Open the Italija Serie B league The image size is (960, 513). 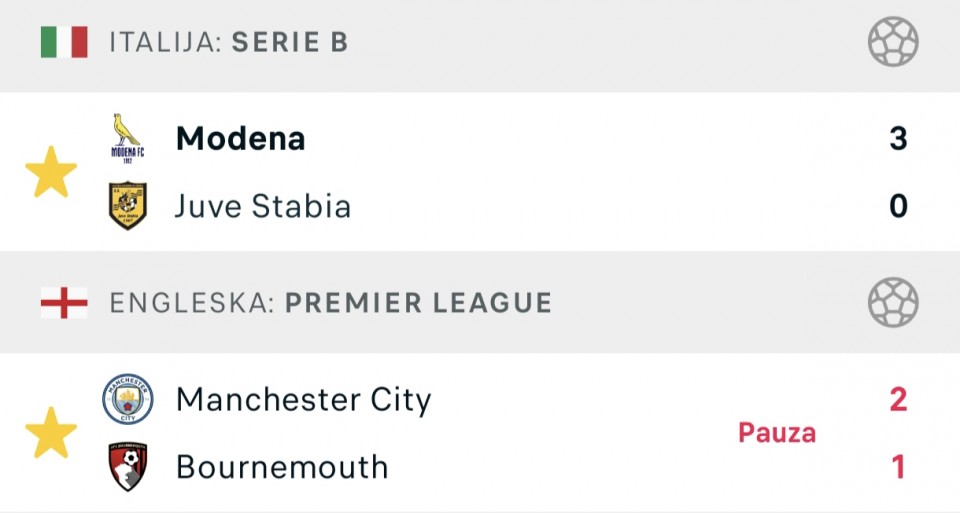click(229, 43)
